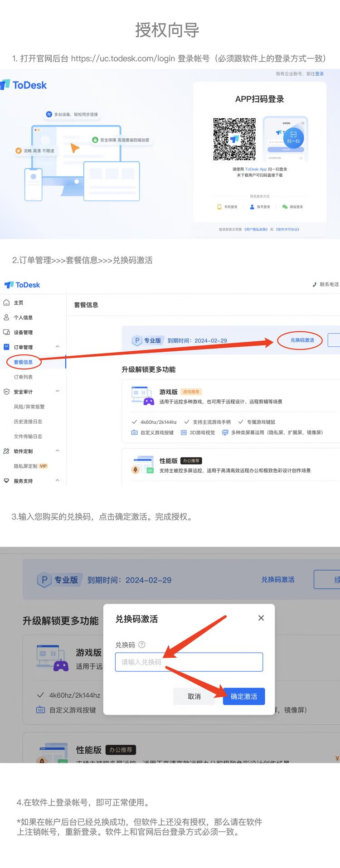This screenshot has height=868, width=340.
Task: Click the help icon beside 兑换码 label
Action: [x=142, y=645]
